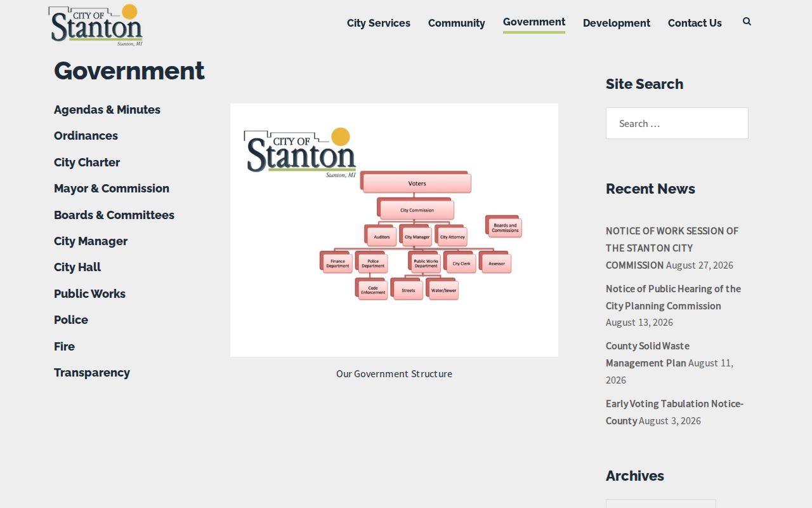Click the Archives heading
This screenshot has height=508, width=812.
(635, 476)
